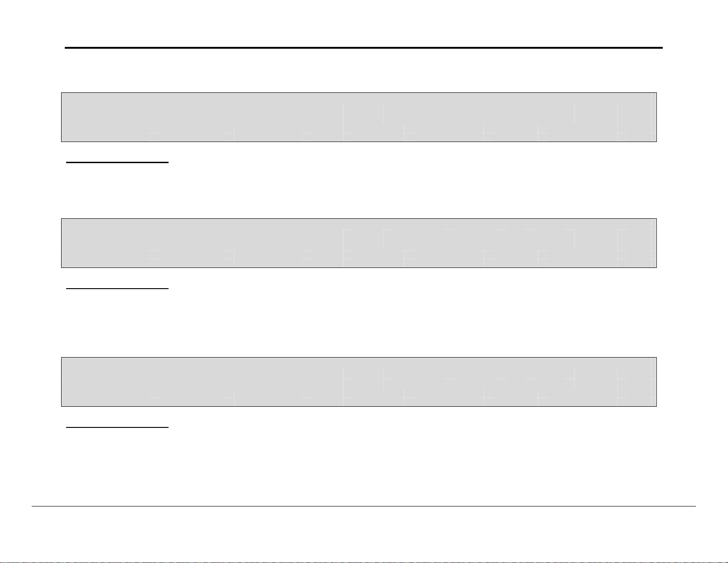Image resolution: width=728 pixels, height=563 pixels.
Task: Click the blank margin above the thick header rule
Action: pyautogui.click(x=363, y=23)
